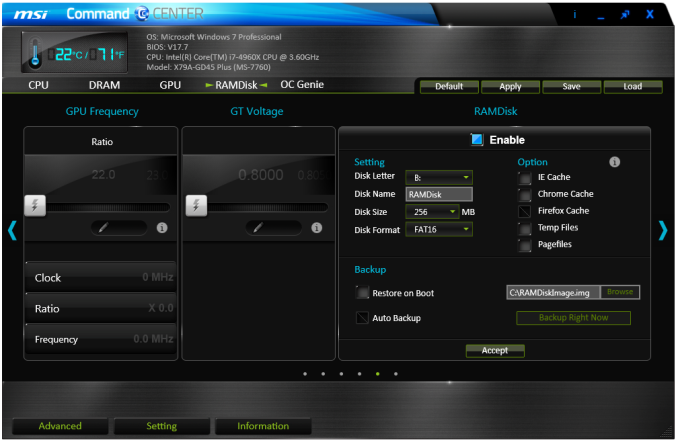
Task: Open the Disk Format dropdown
Action: point(439,229)
